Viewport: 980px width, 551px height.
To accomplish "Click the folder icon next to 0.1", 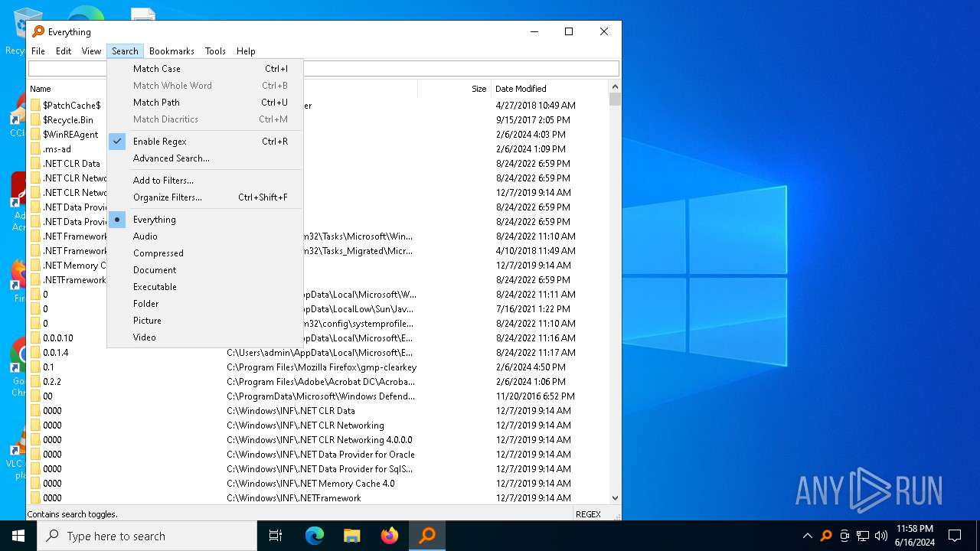I will [35, 367].
